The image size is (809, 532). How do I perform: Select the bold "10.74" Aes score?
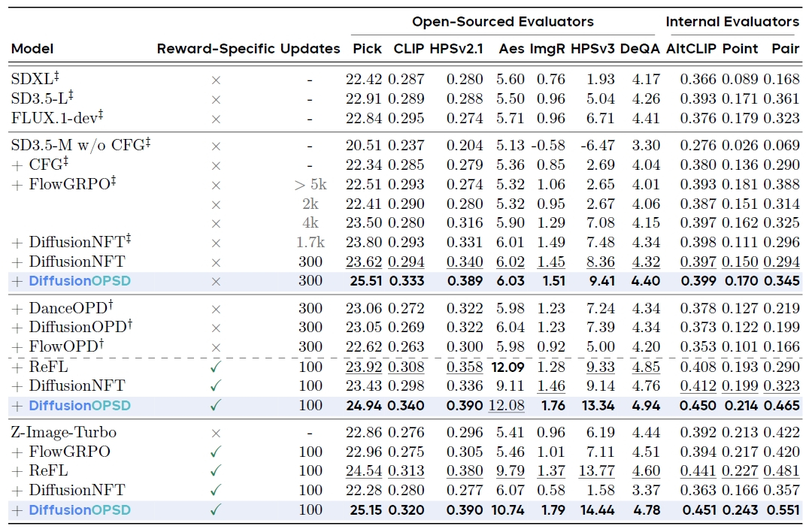point(508,510)
